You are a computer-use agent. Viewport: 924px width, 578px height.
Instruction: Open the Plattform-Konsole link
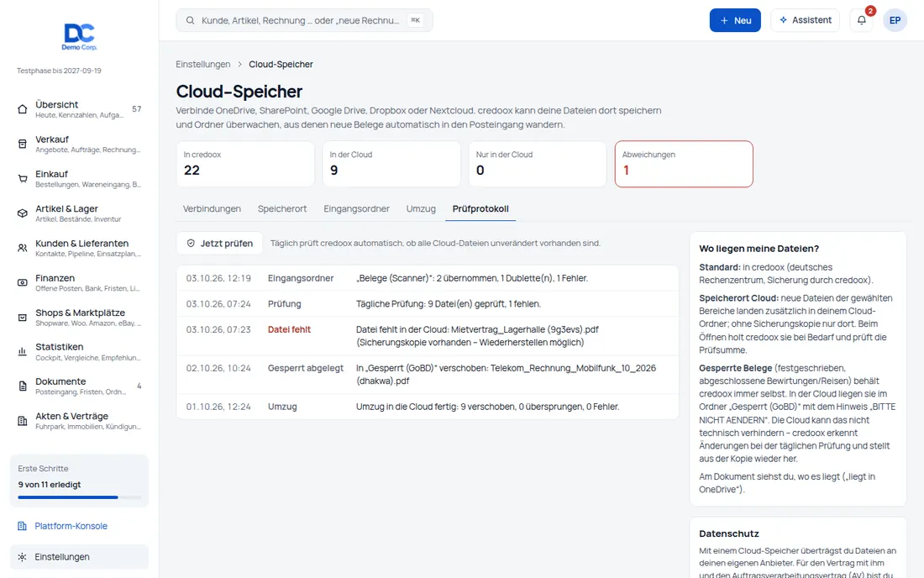[x=71, y=526]
